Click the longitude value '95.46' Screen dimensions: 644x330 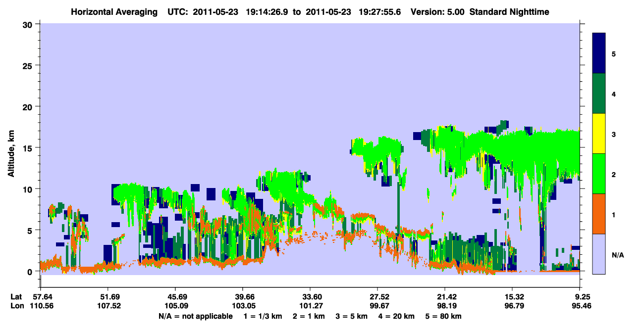coord(581,306)
